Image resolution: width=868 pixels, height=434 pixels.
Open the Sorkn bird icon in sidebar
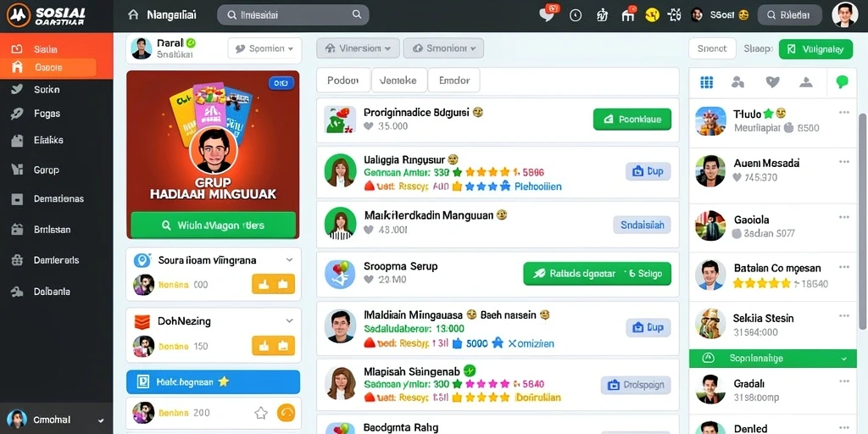click(x=17, y=89)
